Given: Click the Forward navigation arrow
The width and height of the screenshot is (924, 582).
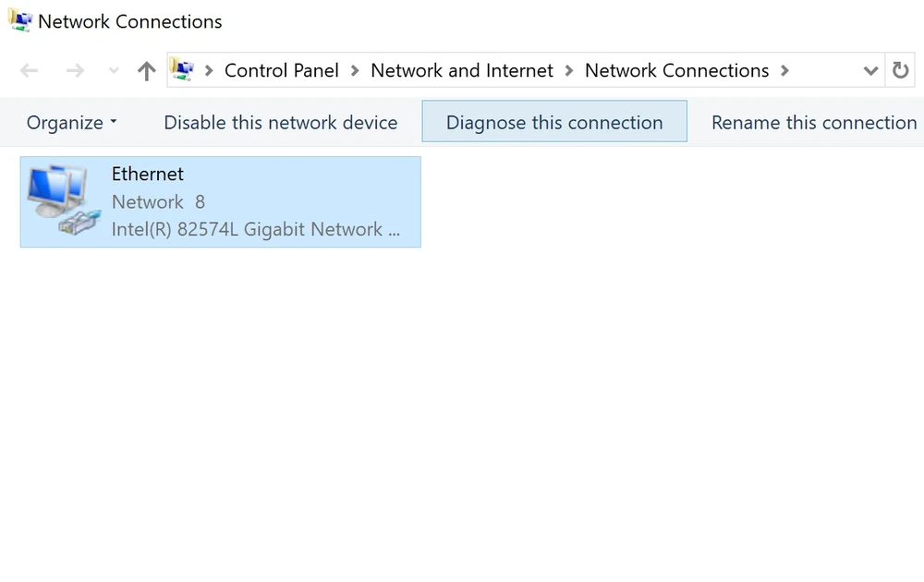Looking at the screenshot, I should click(x=75, y=71).
